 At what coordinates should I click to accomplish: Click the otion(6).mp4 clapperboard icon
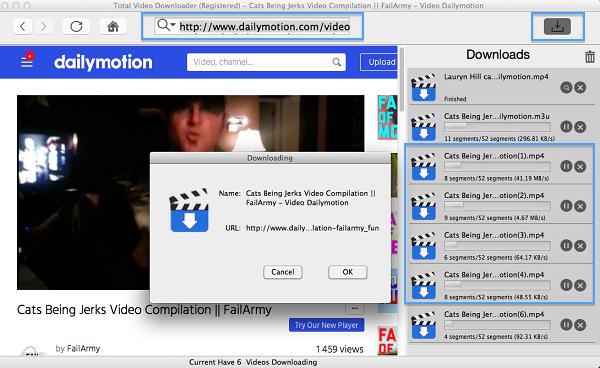tap(423, 325)
